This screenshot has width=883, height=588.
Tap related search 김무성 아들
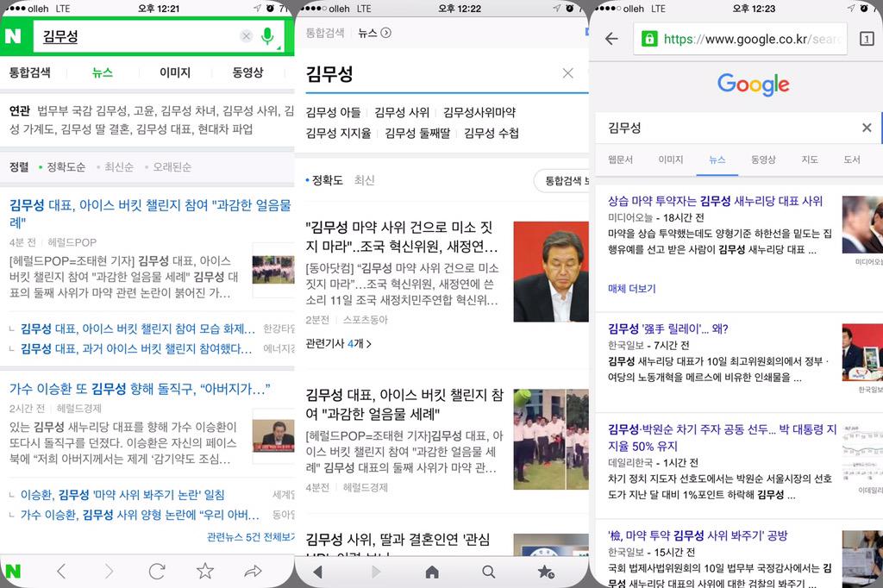click(334, 113)
